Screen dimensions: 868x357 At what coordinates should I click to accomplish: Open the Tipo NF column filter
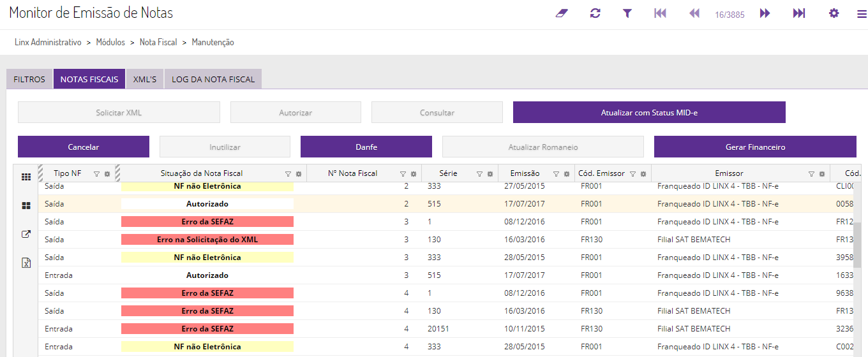(96, 173)
